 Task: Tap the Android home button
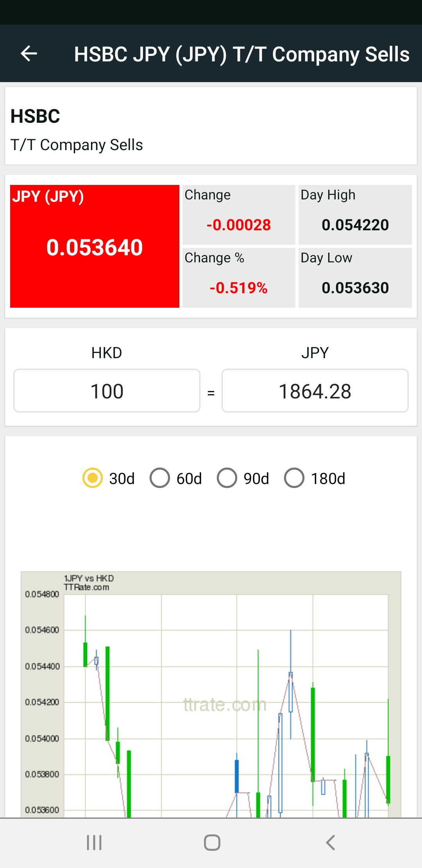212,843
